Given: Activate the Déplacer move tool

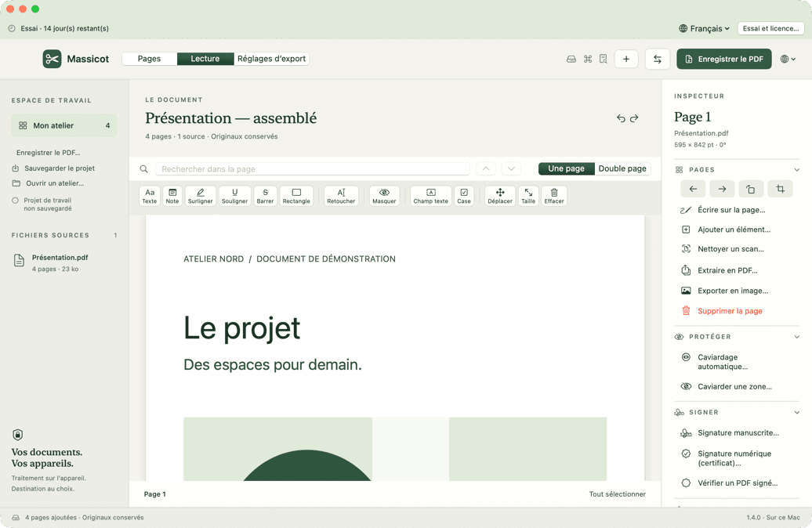Looking at the screenshot, I should pyautogui.click(x=500, y=196).
